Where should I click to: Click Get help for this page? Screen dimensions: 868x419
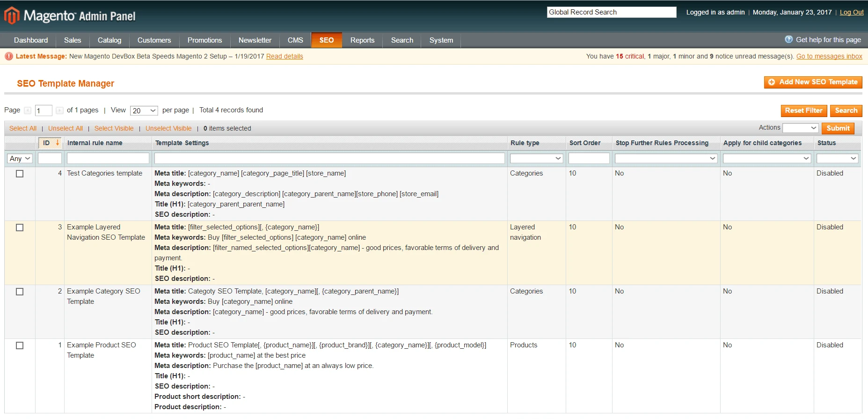point(828,40)
